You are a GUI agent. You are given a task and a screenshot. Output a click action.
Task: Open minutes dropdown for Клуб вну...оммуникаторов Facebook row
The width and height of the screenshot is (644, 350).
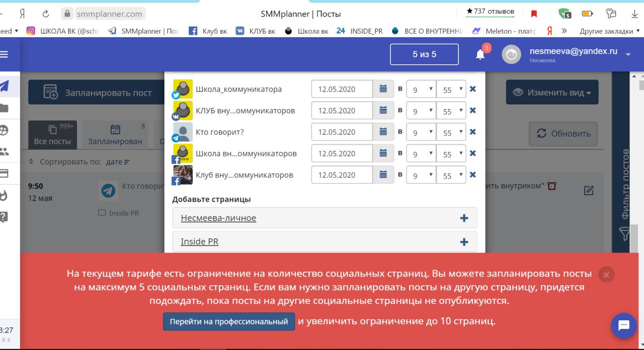pos(451,175)
